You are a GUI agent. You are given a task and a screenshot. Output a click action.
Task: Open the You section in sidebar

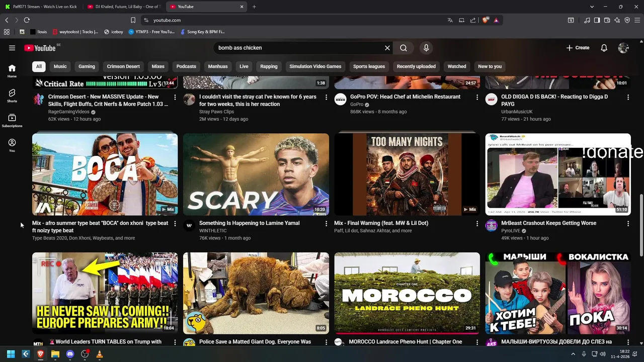point(12,145)
